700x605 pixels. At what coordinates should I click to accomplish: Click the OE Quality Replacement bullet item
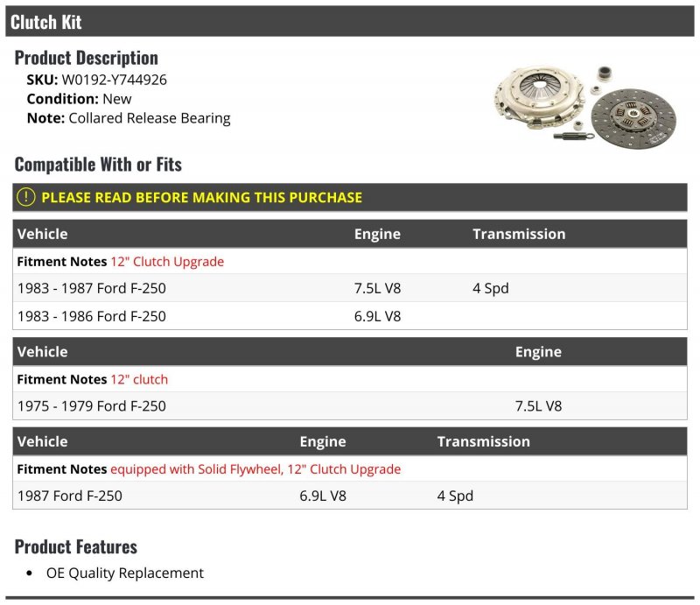pos(125,573)
